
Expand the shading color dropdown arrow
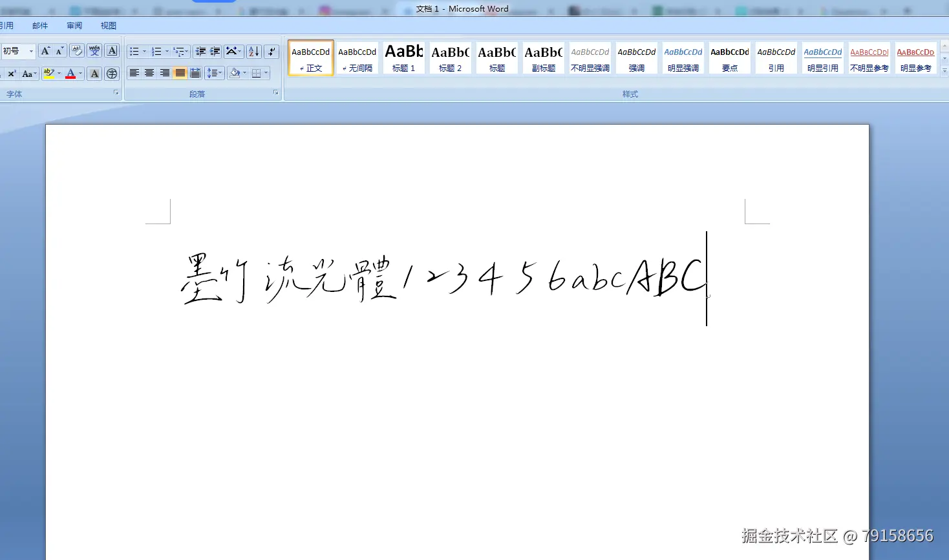point(245,74)
